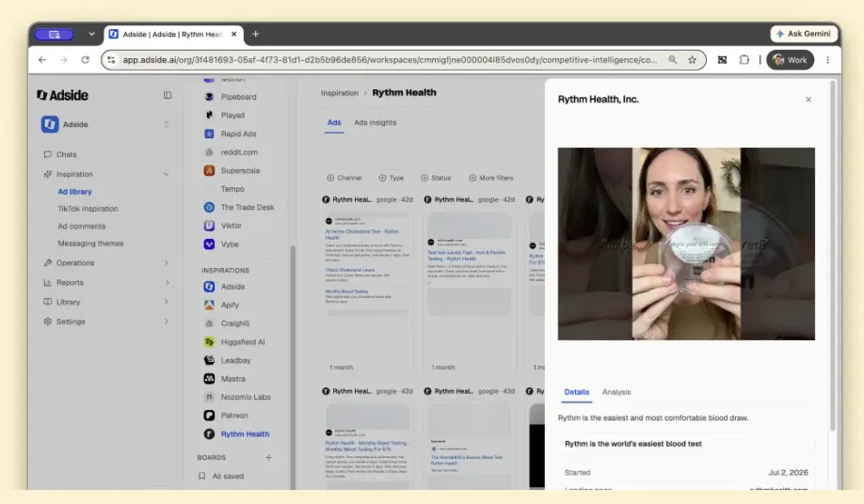Viewport: 864px width, 504px height.
Task: Select Rapid Ads brand icon
Action: [x=209, y=134]
